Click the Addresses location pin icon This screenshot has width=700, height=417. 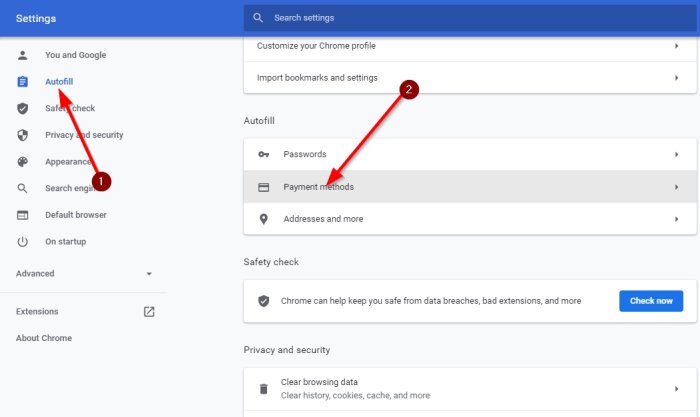(264, 219)
